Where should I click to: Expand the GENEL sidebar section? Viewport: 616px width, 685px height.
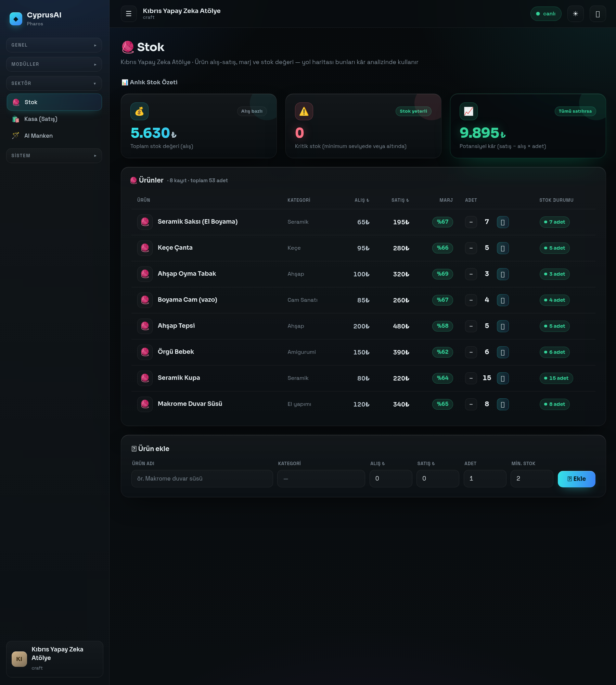pos(54,45)
